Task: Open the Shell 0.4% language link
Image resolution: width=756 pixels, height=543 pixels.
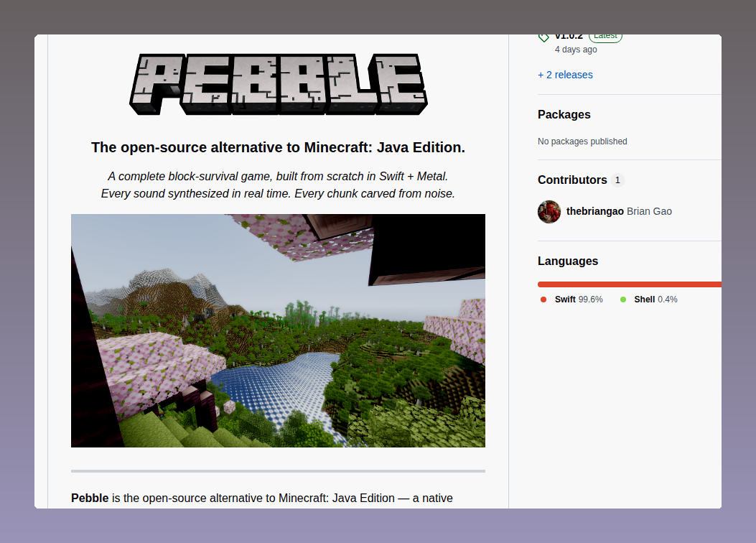Action: [655, 300]
